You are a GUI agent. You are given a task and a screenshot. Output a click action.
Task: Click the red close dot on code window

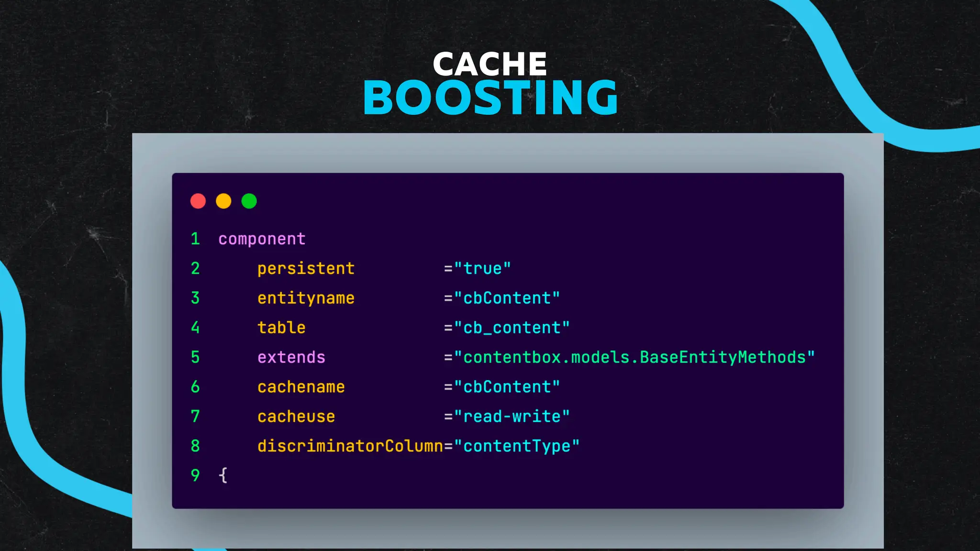point(198,201)
